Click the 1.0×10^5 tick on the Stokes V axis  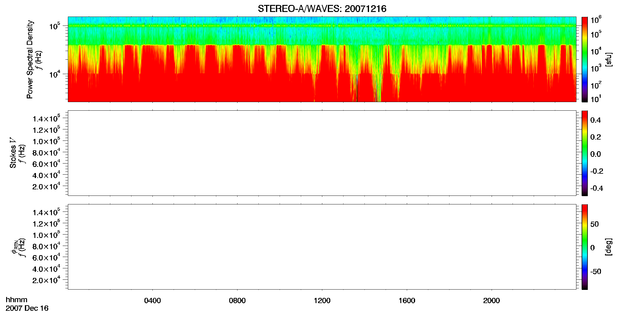(x=46, y=141)
